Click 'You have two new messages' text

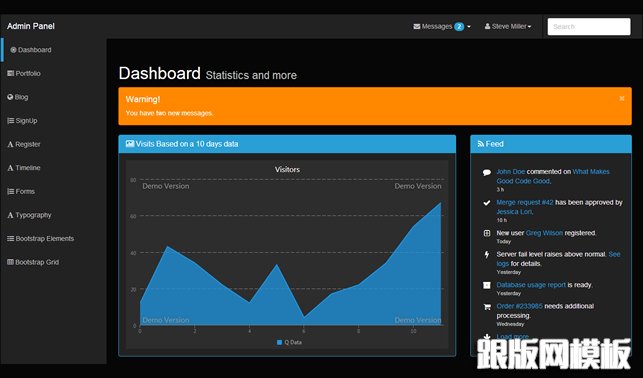pyautogui.click(x=169, y=113)
